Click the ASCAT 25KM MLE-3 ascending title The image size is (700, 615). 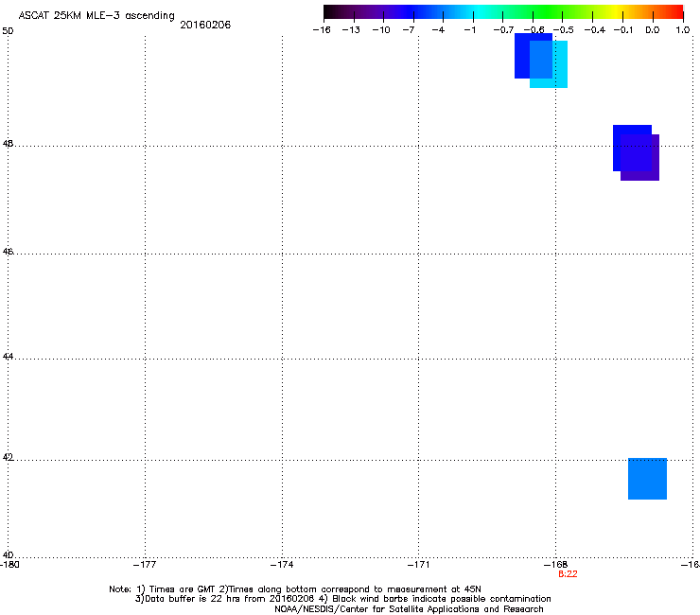(x=96, y=15)
